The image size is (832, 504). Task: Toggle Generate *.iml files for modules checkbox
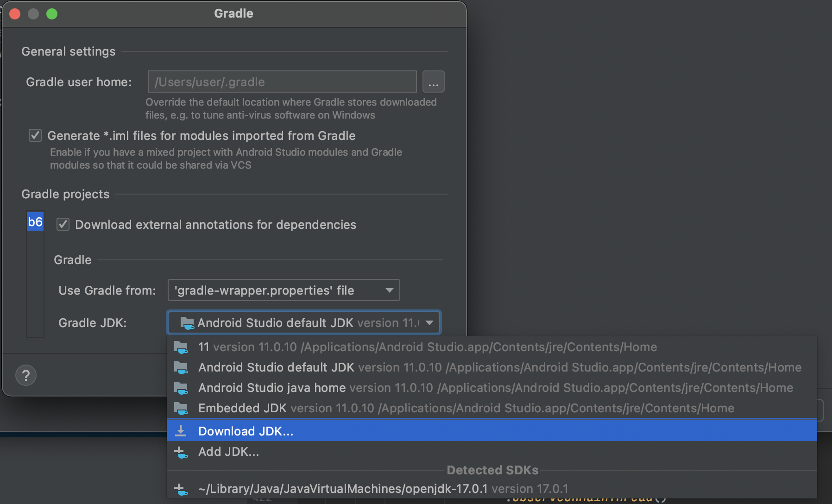point(35,135)
